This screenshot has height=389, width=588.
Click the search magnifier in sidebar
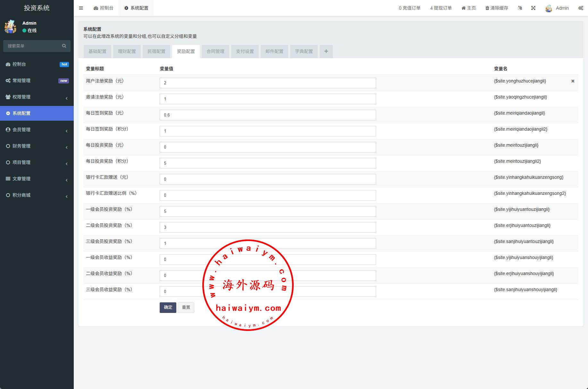[64, 46]
